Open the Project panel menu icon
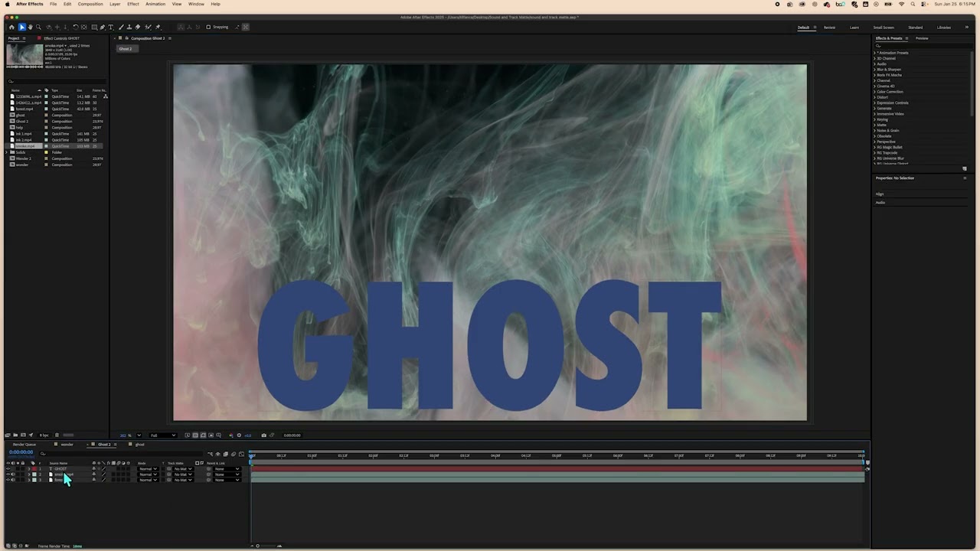Screen dimensions: 980x551 pos(24,38)
